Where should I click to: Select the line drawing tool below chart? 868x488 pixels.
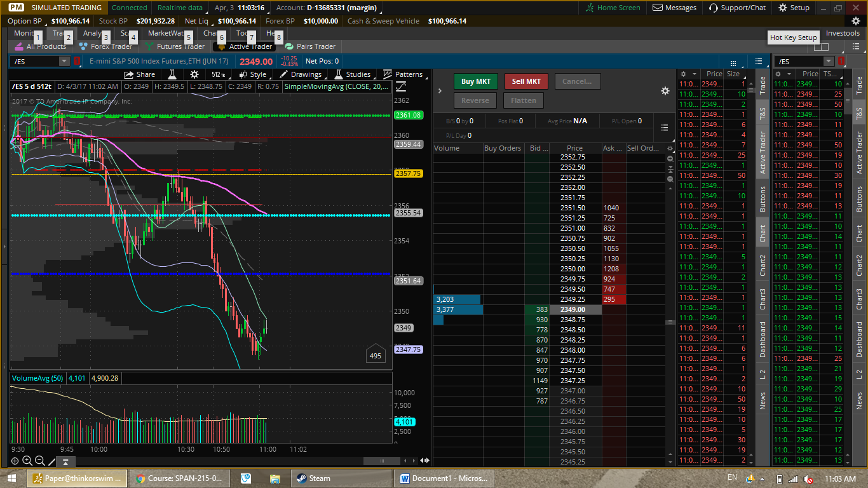[x=52, y=461]
